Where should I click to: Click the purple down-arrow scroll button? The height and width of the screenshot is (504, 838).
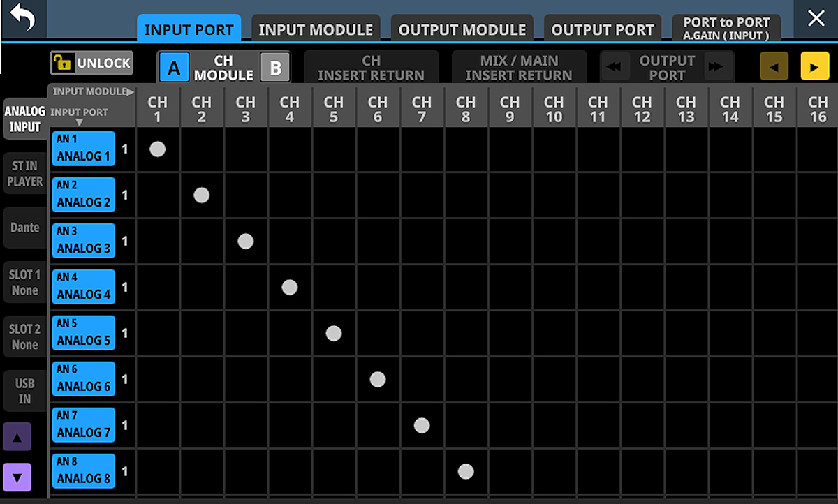click(x=17, y=478)
